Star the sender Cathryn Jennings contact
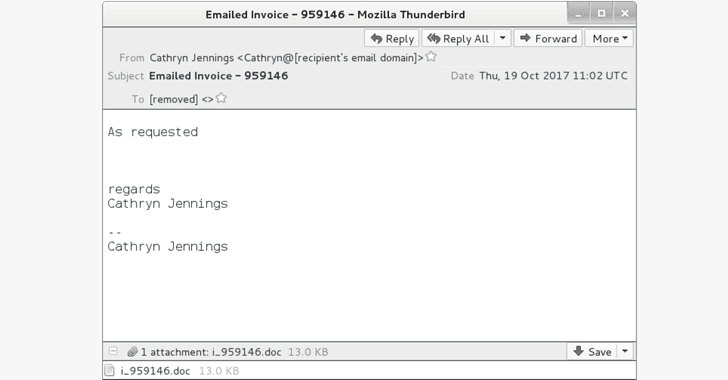Screen dimensions: 728x380 (431, 57)
